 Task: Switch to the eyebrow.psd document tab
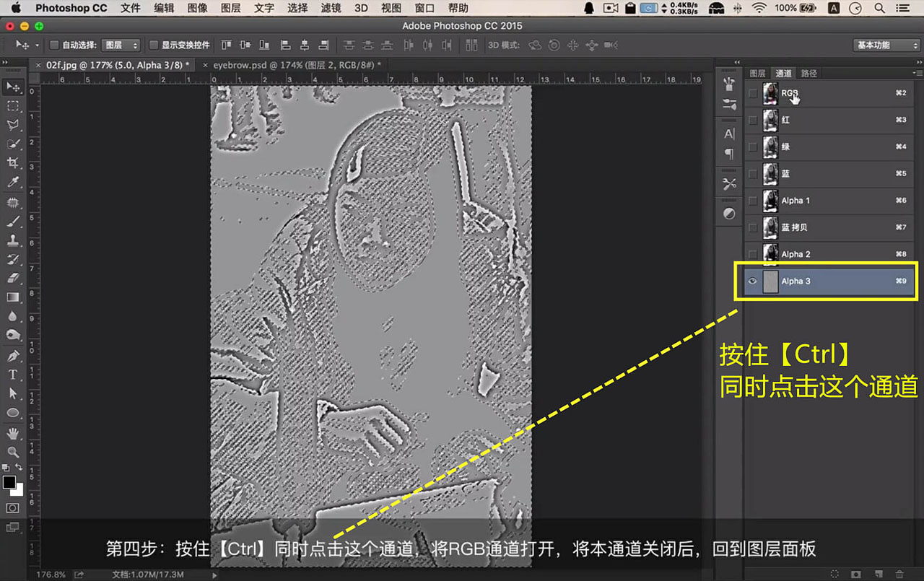click(297, 64)
